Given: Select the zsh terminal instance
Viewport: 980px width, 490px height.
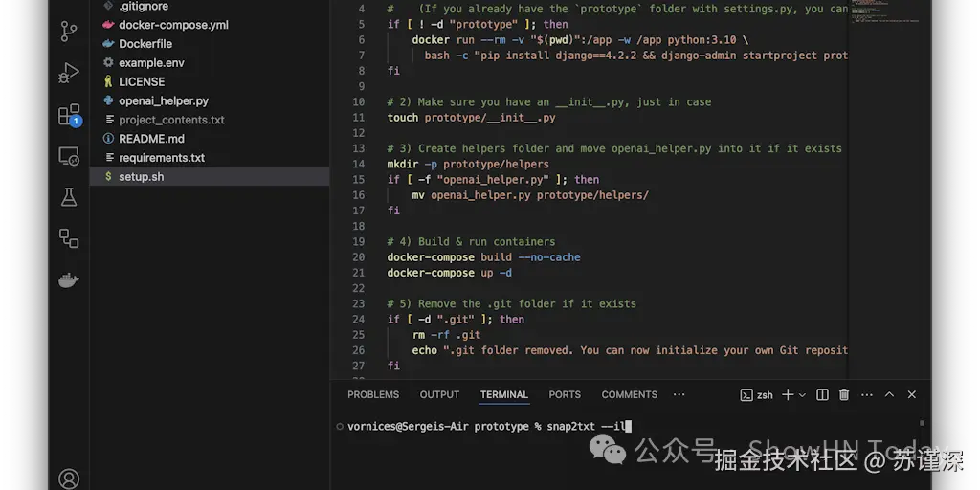Looking at the screenshot, I should [757, 395].
